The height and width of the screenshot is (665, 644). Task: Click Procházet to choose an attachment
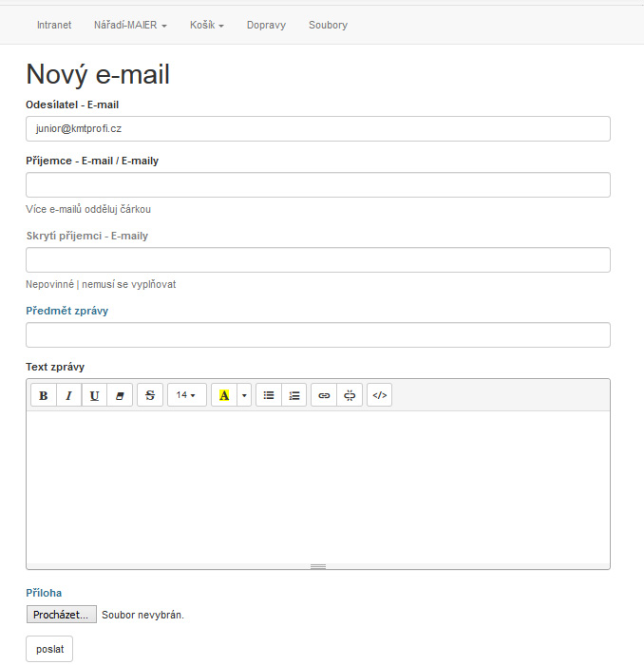point(61,615)
